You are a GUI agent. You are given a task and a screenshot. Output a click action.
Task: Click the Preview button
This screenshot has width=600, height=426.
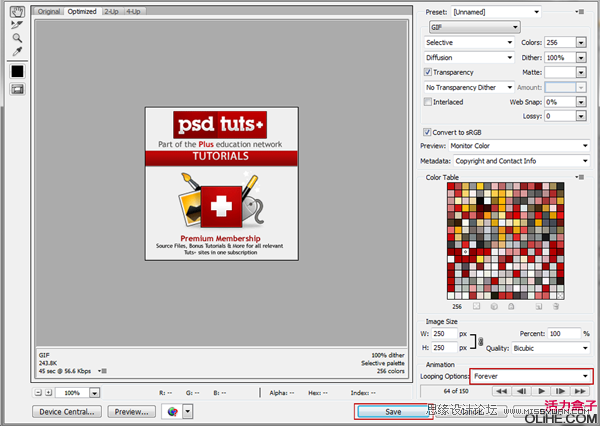(132, 412)
